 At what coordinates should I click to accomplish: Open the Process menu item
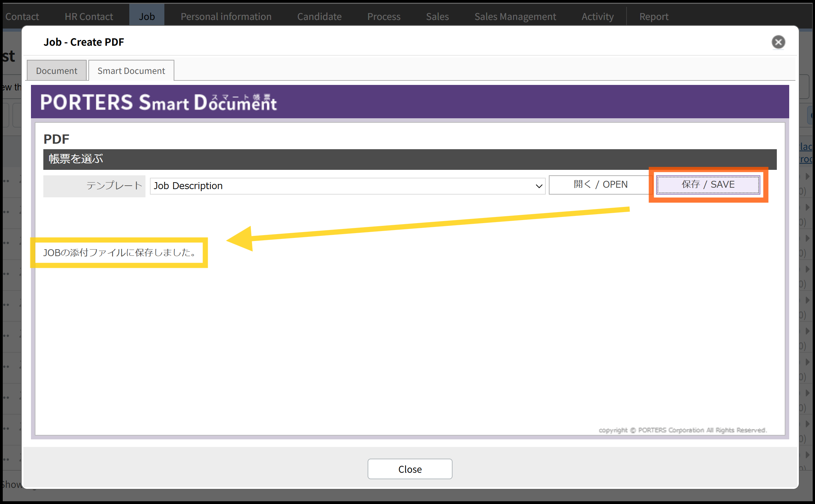pos(384,17)
